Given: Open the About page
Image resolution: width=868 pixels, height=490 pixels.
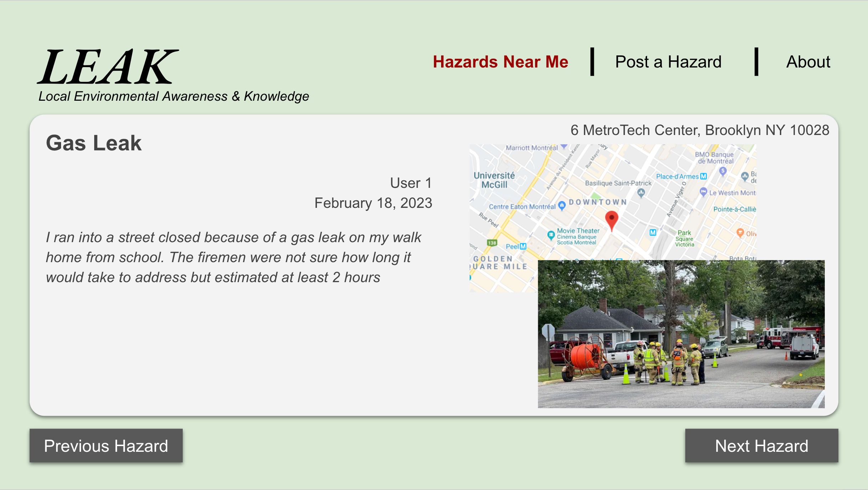Looking at the screenshot, I should (808, 62).
